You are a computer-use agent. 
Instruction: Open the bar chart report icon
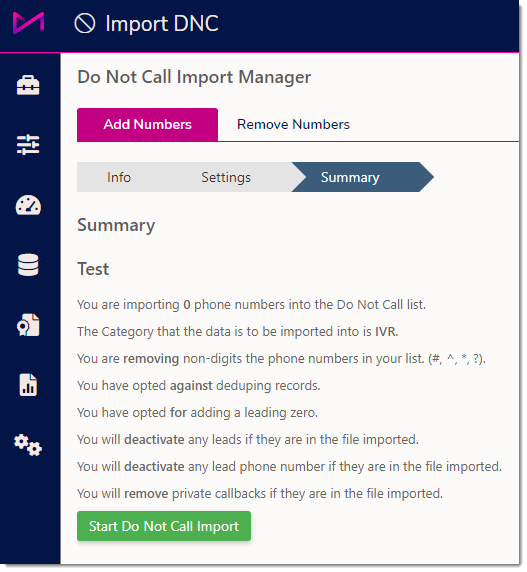[28, 385]
